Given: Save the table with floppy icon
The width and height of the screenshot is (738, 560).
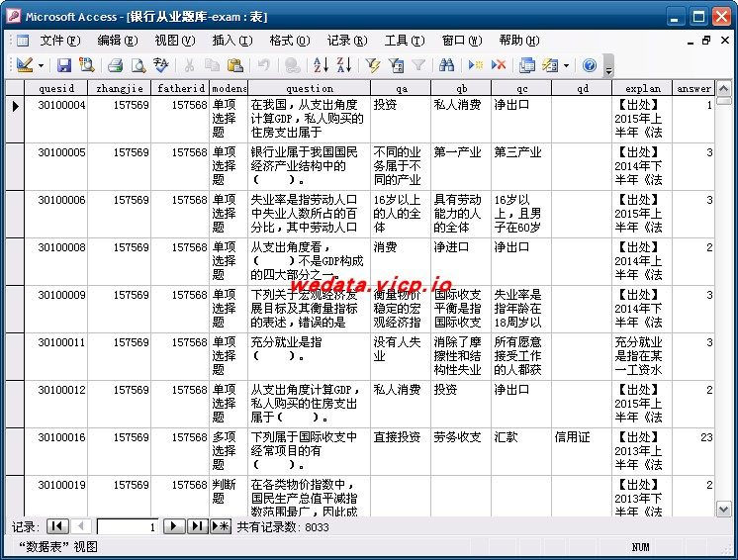Looking at the screenshot, I should (64, 65).
